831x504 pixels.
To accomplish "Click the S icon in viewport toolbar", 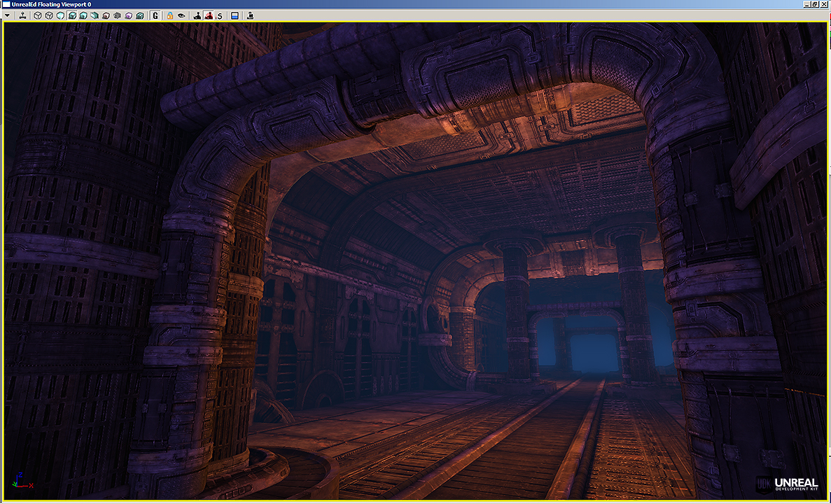I will (219, 16).
